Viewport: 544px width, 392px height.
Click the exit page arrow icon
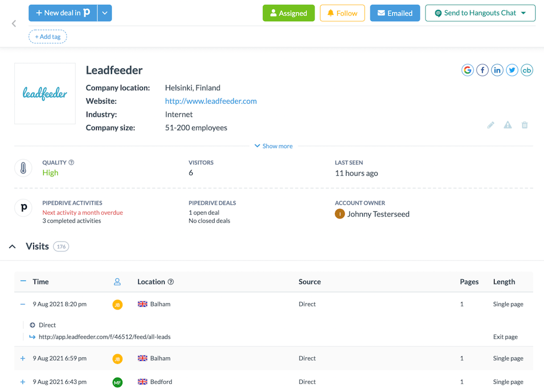pyautogui.click(x=32, y=337)
